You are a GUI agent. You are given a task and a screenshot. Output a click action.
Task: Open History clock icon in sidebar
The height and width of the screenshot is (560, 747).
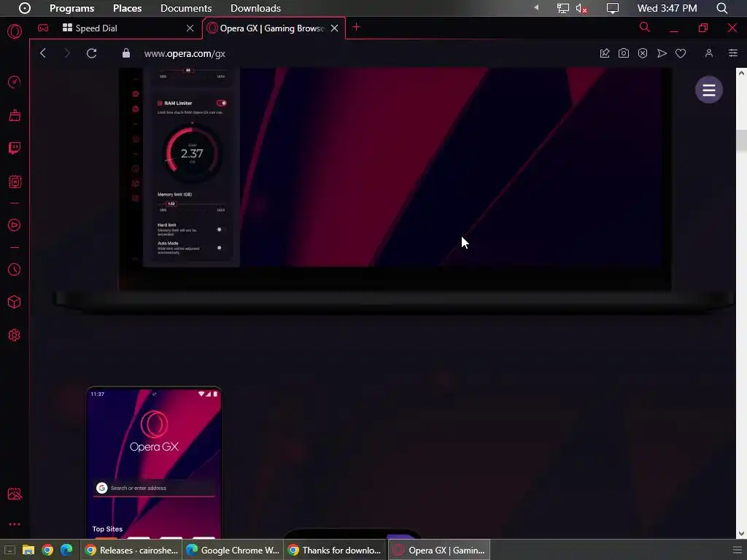pyautogui.click(x=15, y=270)
